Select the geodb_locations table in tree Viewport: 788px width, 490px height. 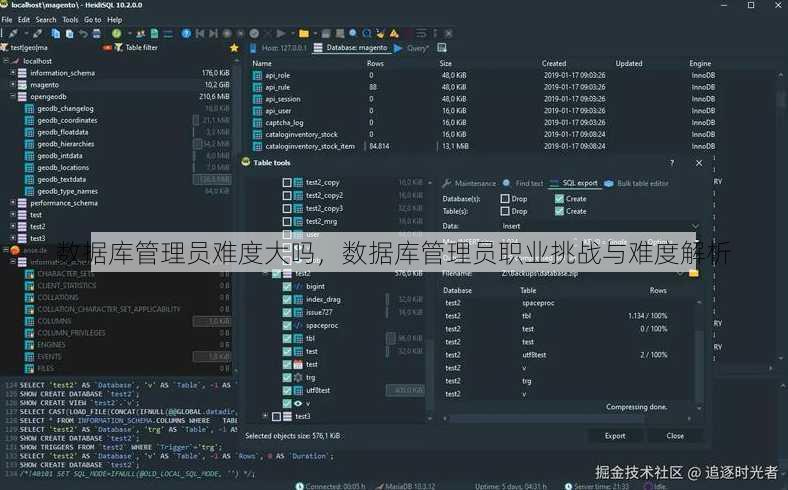click(63, 167)
